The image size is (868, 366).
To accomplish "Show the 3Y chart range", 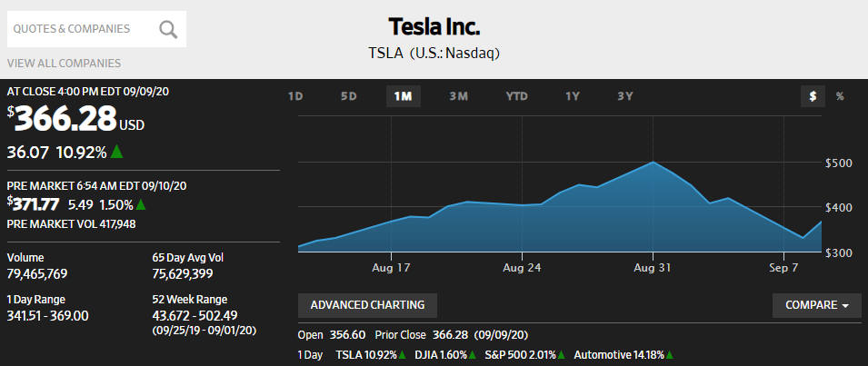I will [625, 96].
